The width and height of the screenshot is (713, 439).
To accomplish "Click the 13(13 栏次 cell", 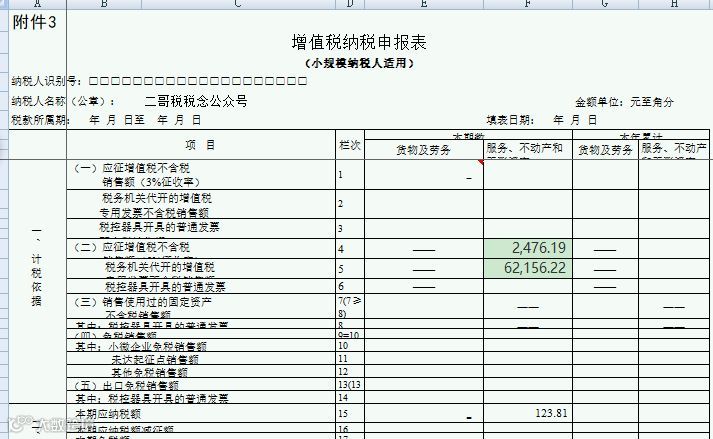I will coord(350,385).
